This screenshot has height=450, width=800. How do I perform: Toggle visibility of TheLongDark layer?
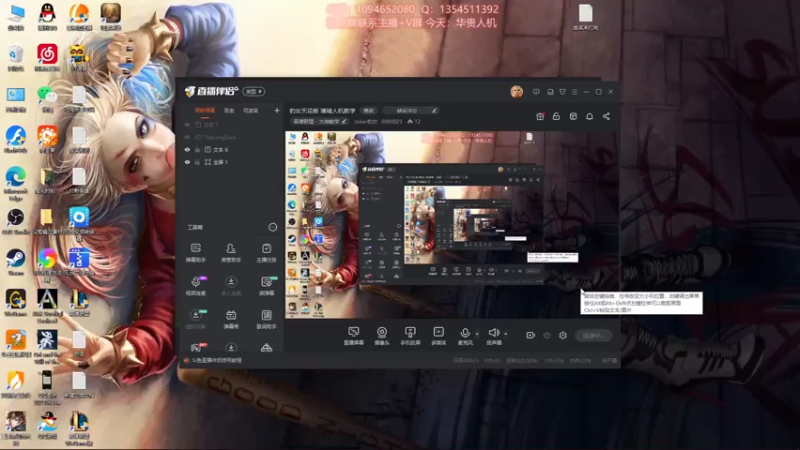point(187,137)
